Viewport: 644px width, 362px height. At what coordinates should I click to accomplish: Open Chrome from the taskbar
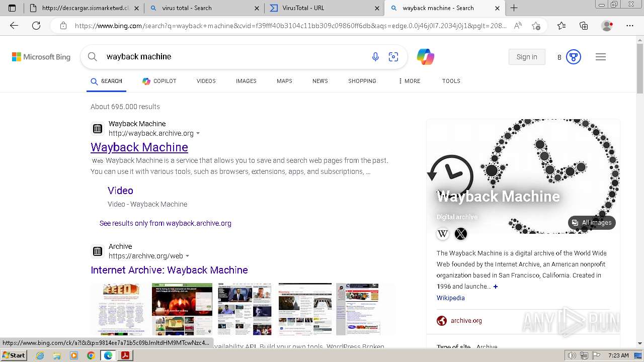coord(91,355)
